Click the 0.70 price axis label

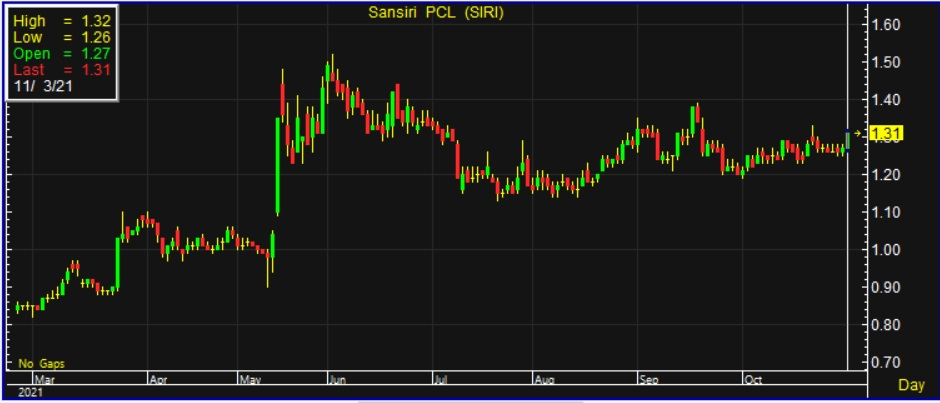pyautogui.click(x=885, y=362)
